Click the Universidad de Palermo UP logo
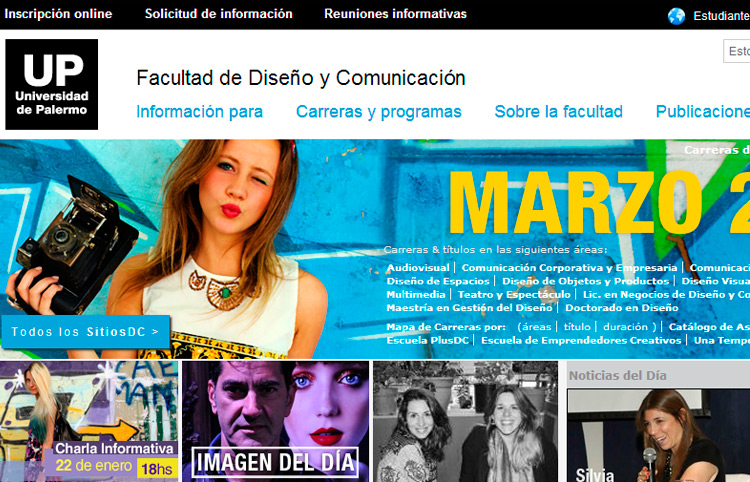Image resolution: width=750 pixels, height=482 pixels. 52,84
